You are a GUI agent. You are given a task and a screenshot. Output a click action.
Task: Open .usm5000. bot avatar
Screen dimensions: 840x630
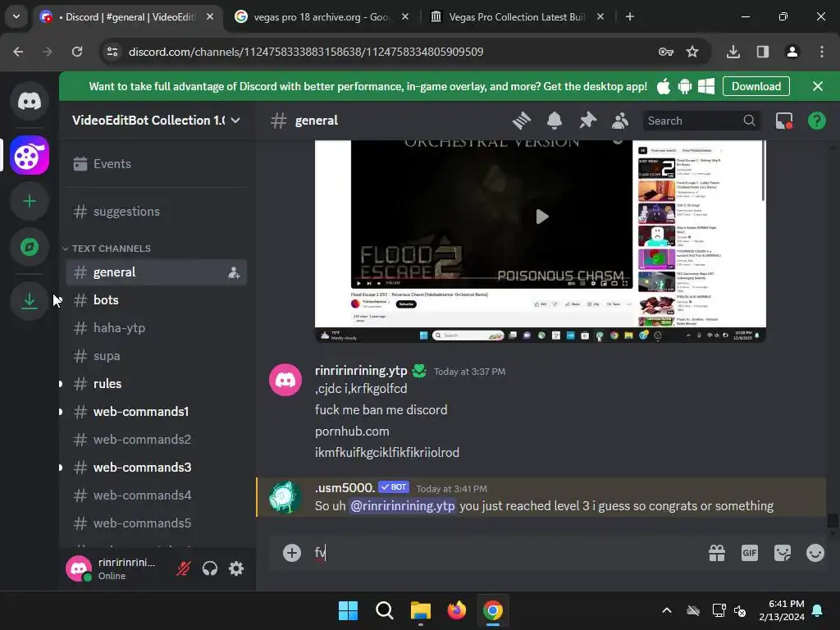(285, 497)
